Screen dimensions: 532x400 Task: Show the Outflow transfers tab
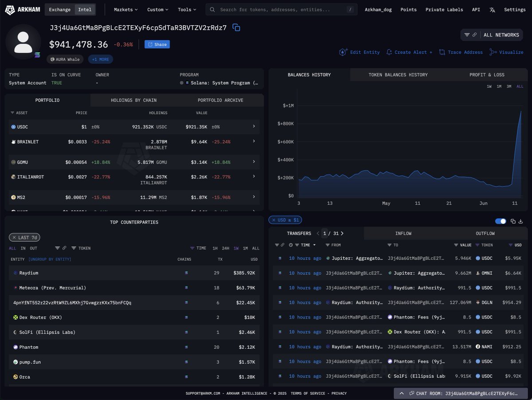pyautogui.click(x=485, y=233)
